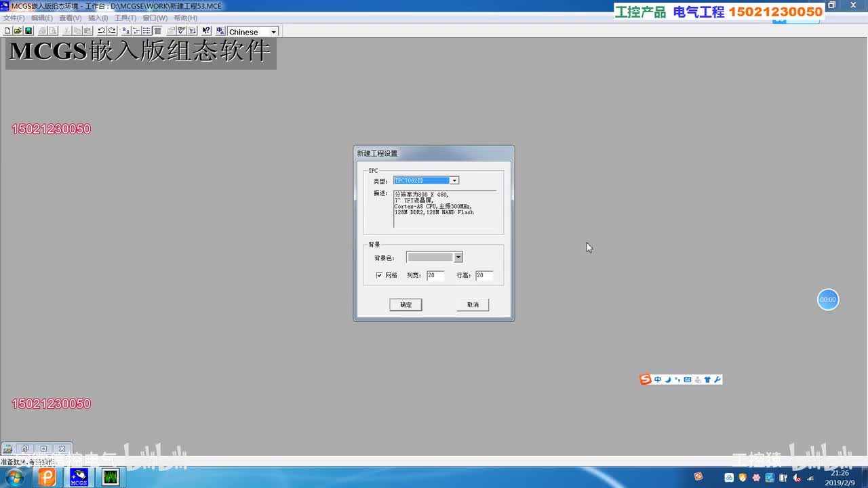The width and height of the screenshot is (868, 488).
Task: Click the teal square tray icon
Action: pyautogui.click(x=770, y=478)
